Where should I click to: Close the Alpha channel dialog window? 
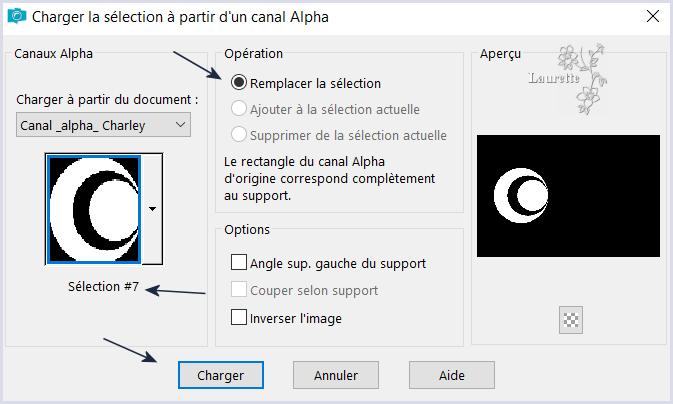coord(653,16)
